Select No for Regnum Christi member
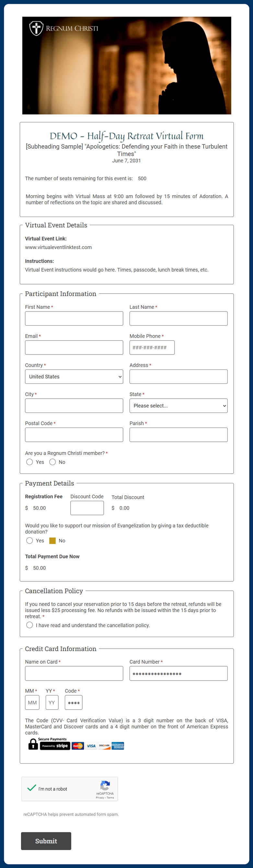The image size is (253, 868). tap(52, 462)
